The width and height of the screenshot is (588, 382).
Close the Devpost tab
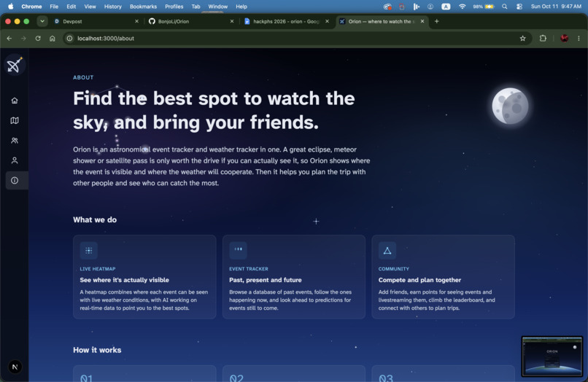pos(136,21)
